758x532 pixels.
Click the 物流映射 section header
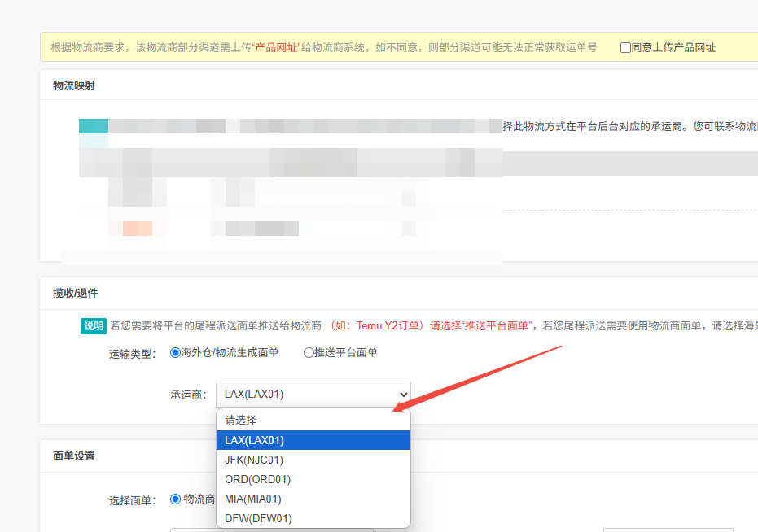point(74,86)
